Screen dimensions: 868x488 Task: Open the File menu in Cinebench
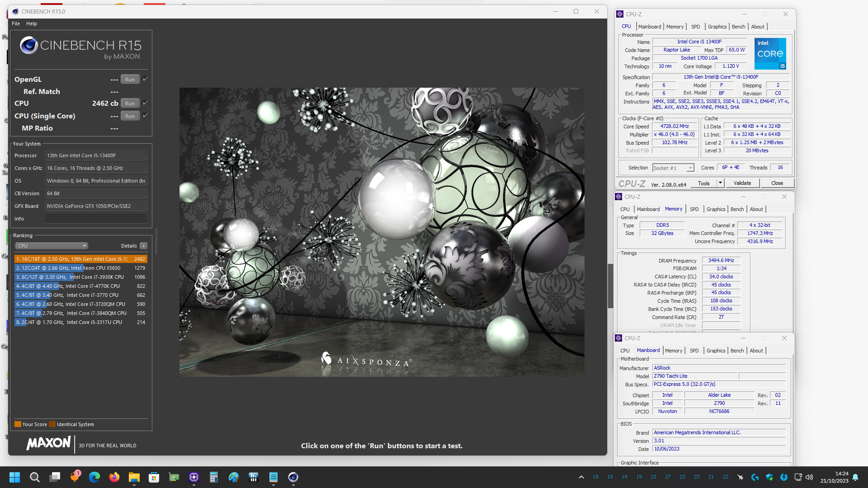point(16,23)
